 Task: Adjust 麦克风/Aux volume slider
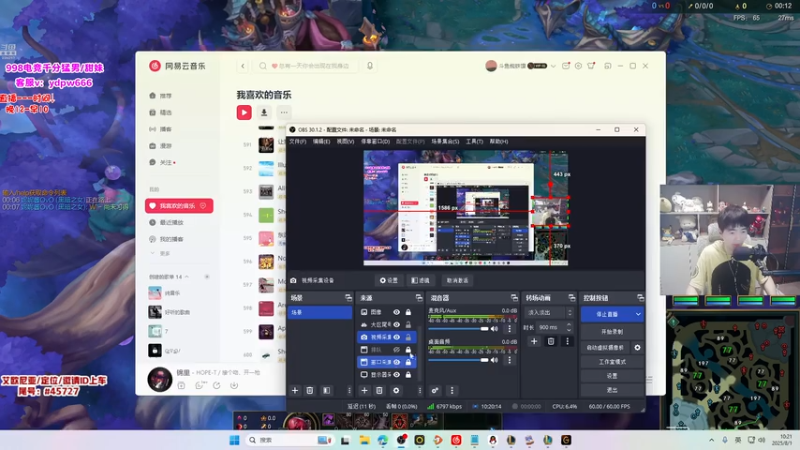coord(458,329)
